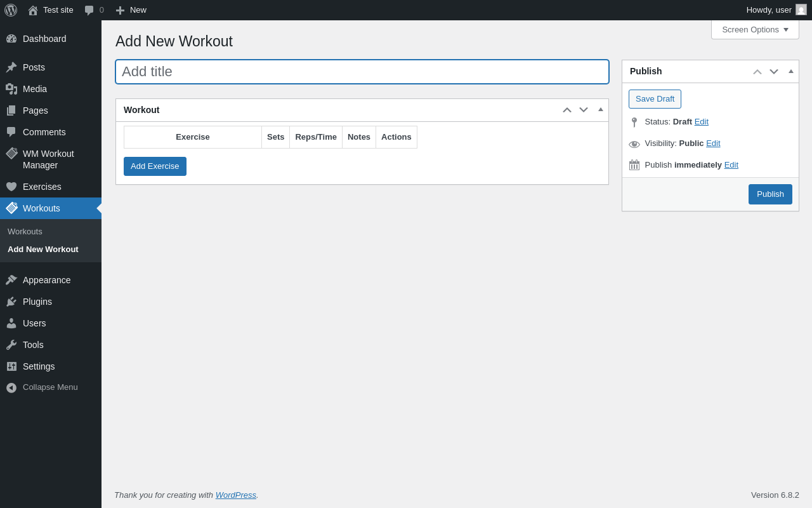Image resolution: width=812 pixels, height=508 pixels.
Task: Click the Add Exercise button
Action: (x=155, y=166)
